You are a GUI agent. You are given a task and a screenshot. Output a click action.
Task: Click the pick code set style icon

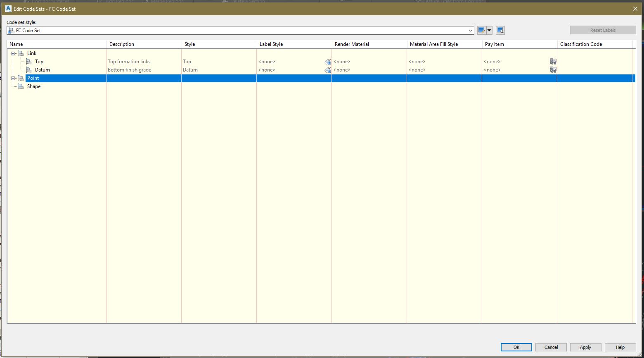pyautogui.click(x=500, y=30)
